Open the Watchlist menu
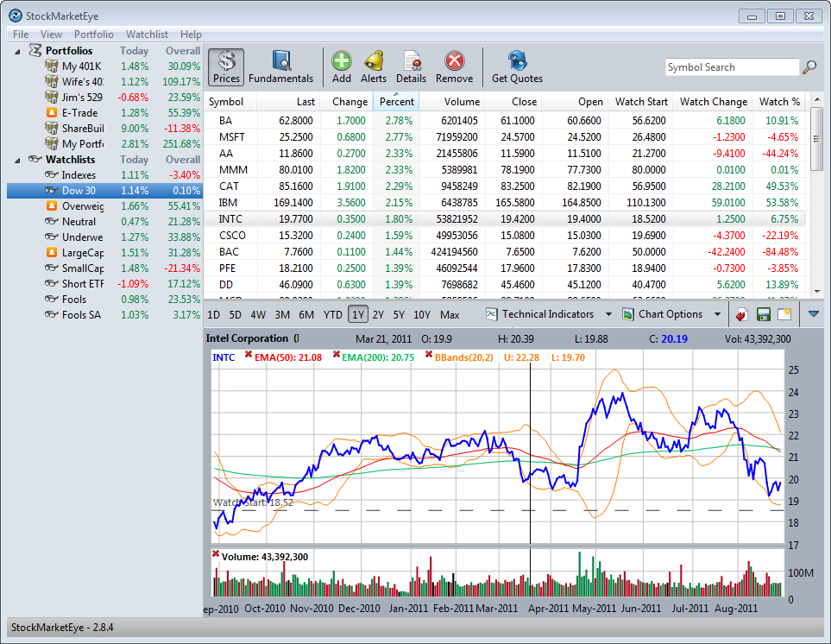831x644 pixels. [147, 34]
